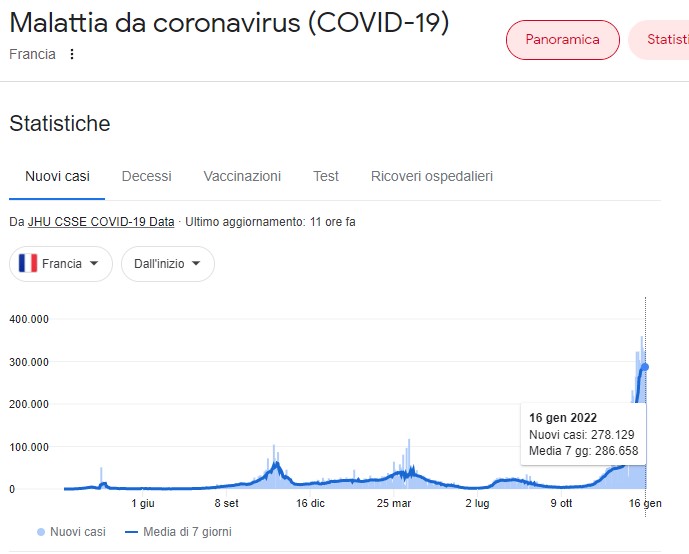Image resolution: width=689 pixels, height=554 pixels.
Task: Click the 16 gen 2022 tooltip box
Action: pos(582,435)
